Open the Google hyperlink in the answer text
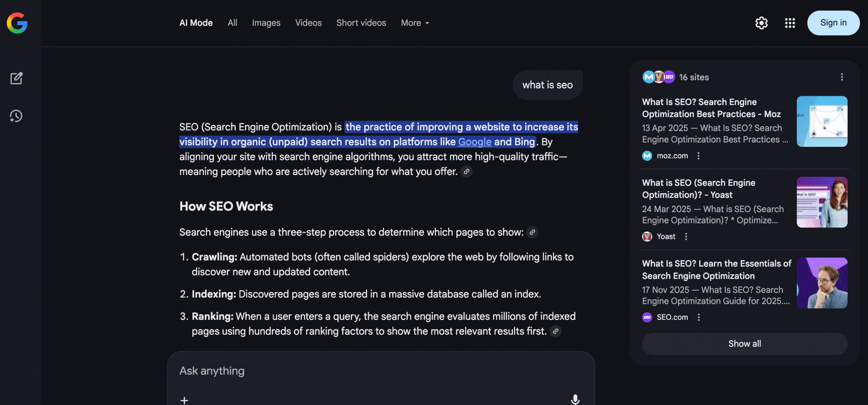This screenshot has height=405, width=868. [x=474, y=142]
